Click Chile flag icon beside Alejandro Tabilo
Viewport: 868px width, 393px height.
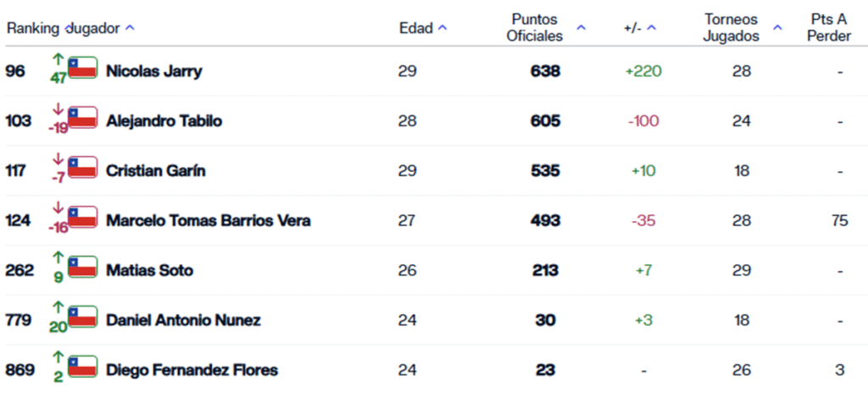pyautogui.click(x=83, y=118)
